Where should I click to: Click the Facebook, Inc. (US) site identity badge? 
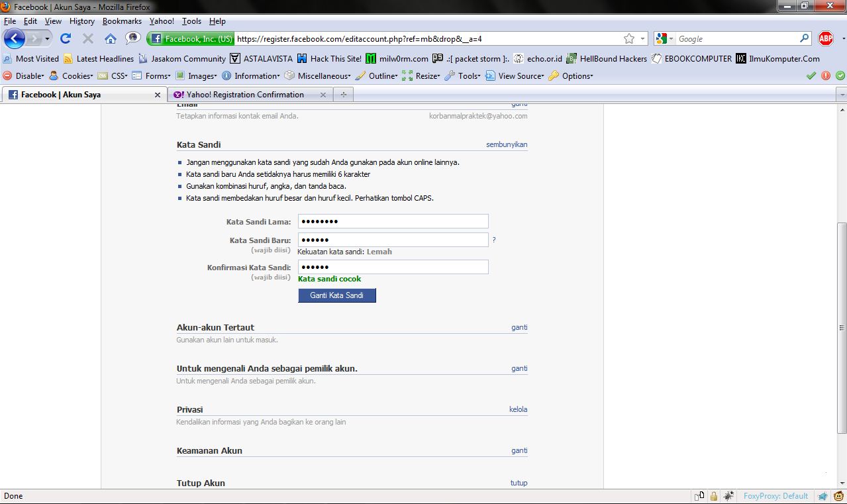pyautogui.click(x=191, y=39)
